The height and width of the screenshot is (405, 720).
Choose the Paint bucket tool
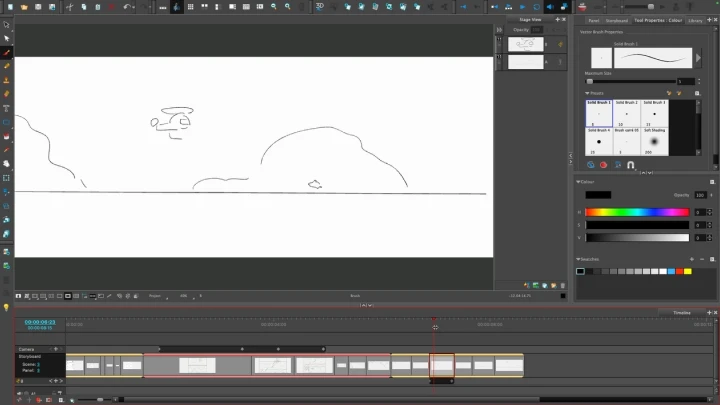click(7, 135)
